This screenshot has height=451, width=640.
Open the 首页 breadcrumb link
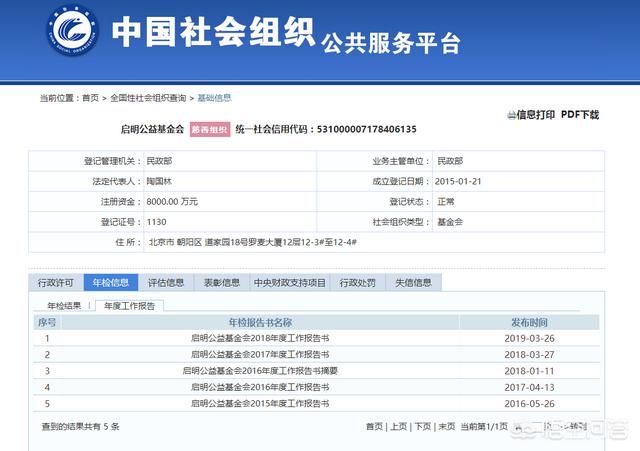point(90,98)
